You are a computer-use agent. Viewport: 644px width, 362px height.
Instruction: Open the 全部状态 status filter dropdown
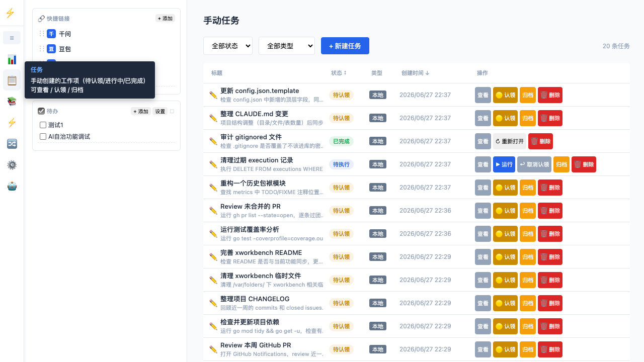(228, 46)
